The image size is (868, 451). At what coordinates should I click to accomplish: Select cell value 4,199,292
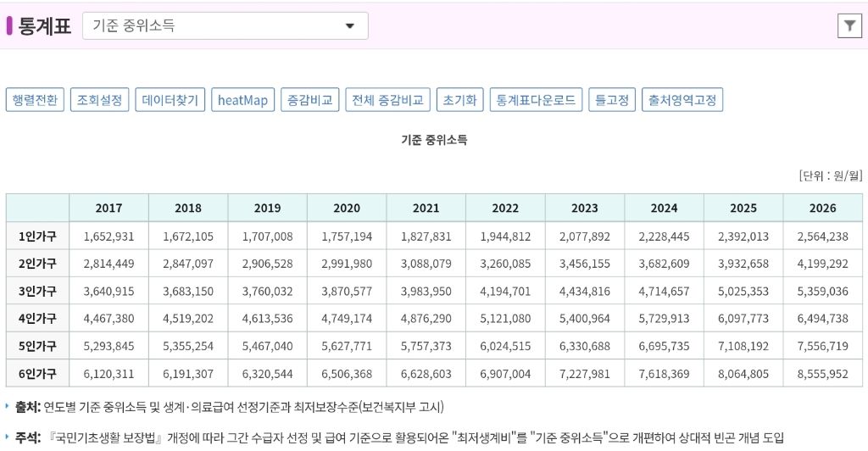pyautogui.click(x=822, y=264)
